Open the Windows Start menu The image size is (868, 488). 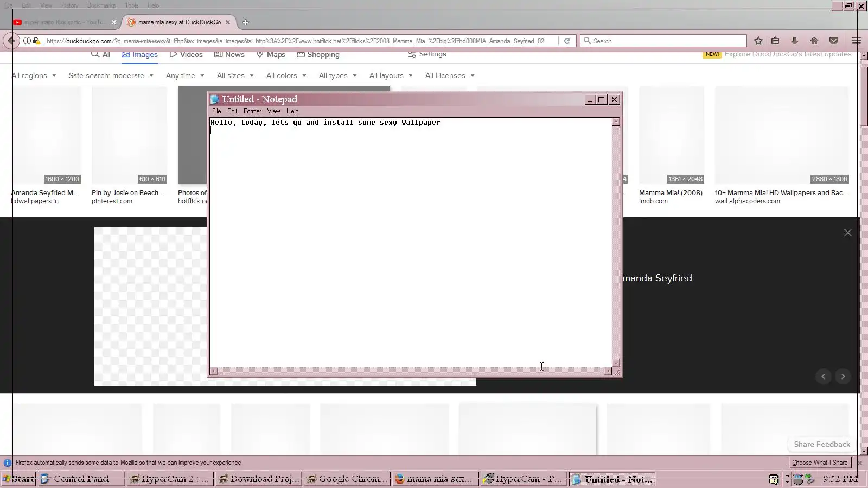18,479
